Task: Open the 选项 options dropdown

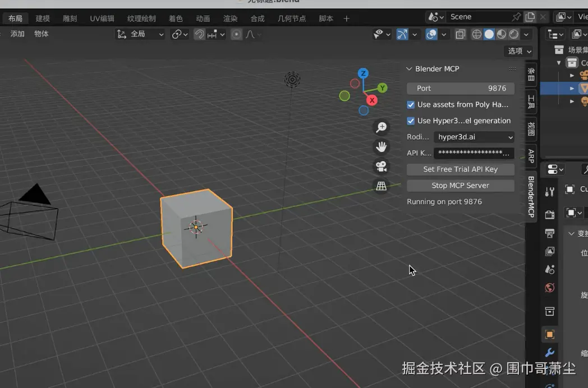Action: click(x=520, y=51)
